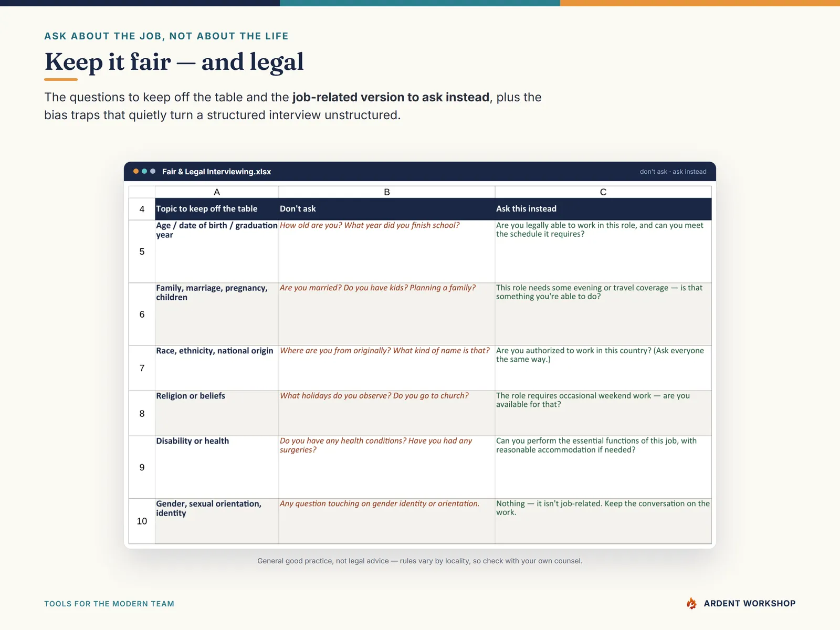Select cell 'Are you legally able to work in this role'
The width and height of the screenshot is (840, 630).
pos(603,251)
